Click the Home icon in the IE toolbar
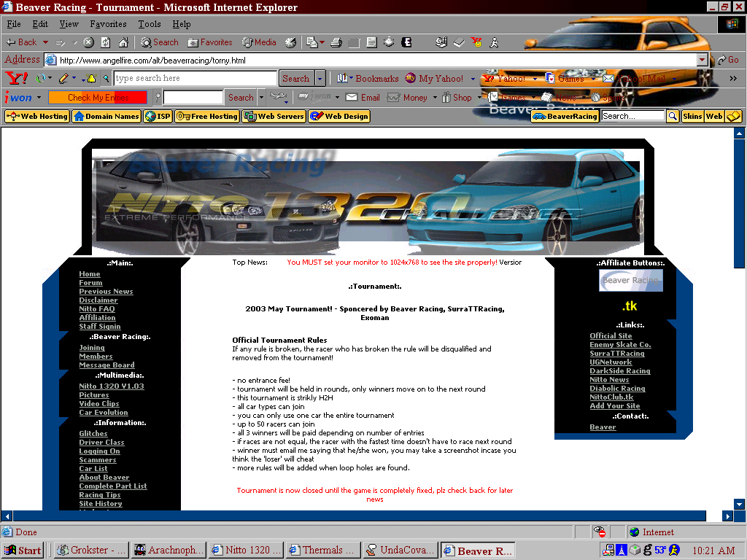Viewport: 747px width, 560px height. (123, 42)
